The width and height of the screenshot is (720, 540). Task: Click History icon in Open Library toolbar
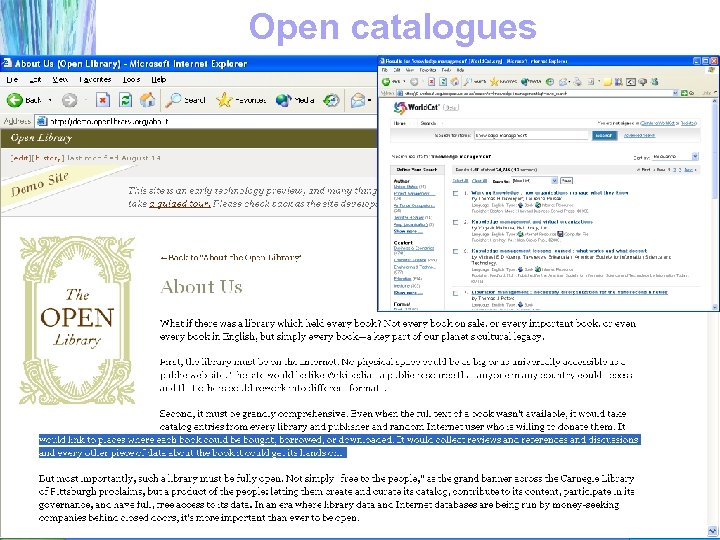pyautogui.click(x=331, y=100)
